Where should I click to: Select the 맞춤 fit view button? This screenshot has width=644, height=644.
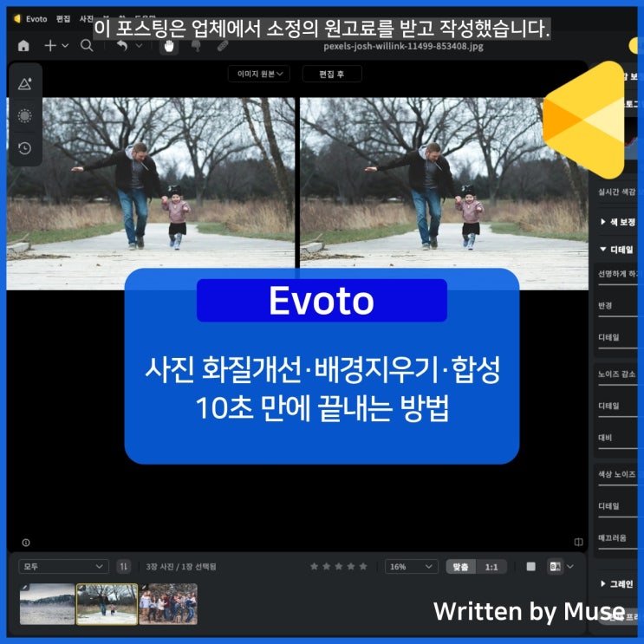[x=461, y=567]
